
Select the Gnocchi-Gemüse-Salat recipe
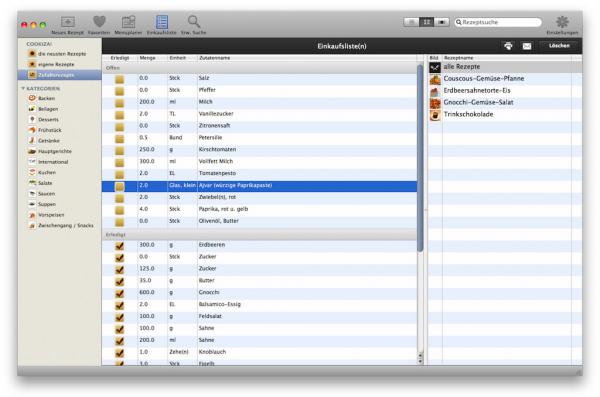[x=505, y=102]
